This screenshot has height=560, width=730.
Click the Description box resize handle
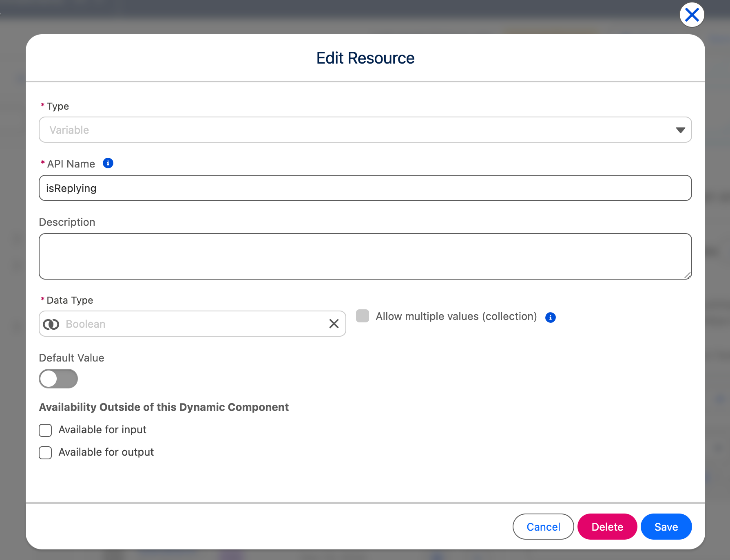pos(687,276)
